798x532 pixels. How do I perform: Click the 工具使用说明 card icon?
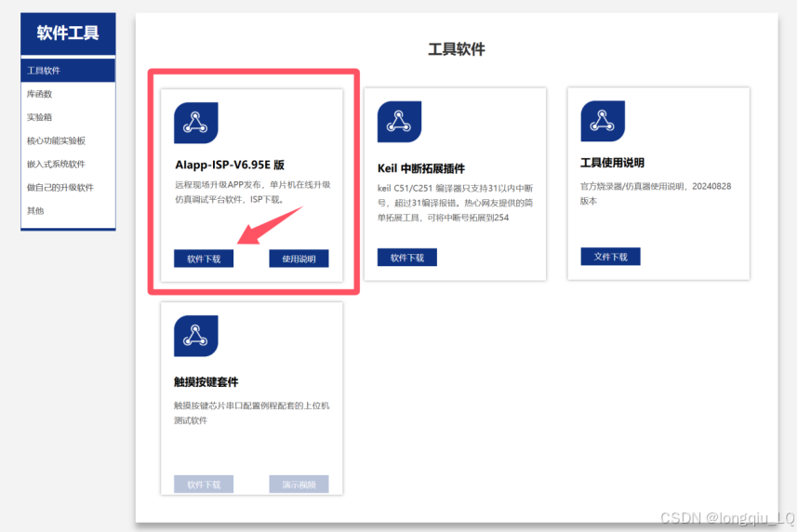pyautogui.click(x=603, y=121)
